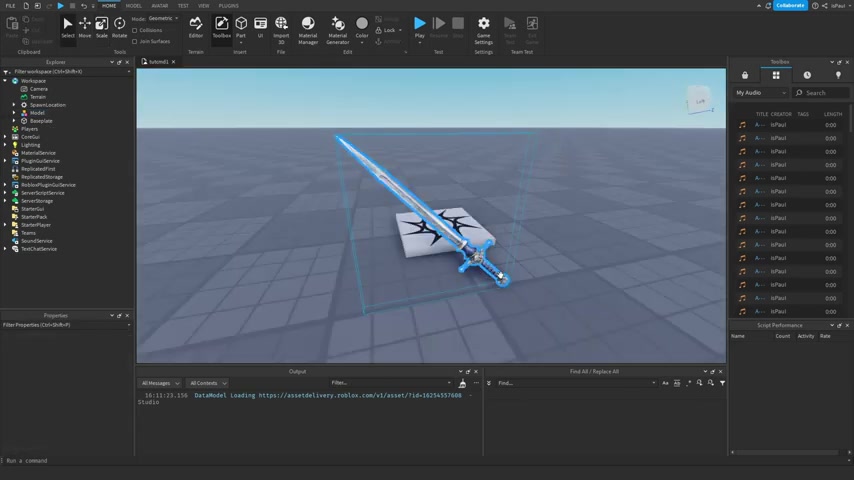The width and height of the screenshot is (854, 480).
Task: Select Camera in Explorer
Action: 38,89
